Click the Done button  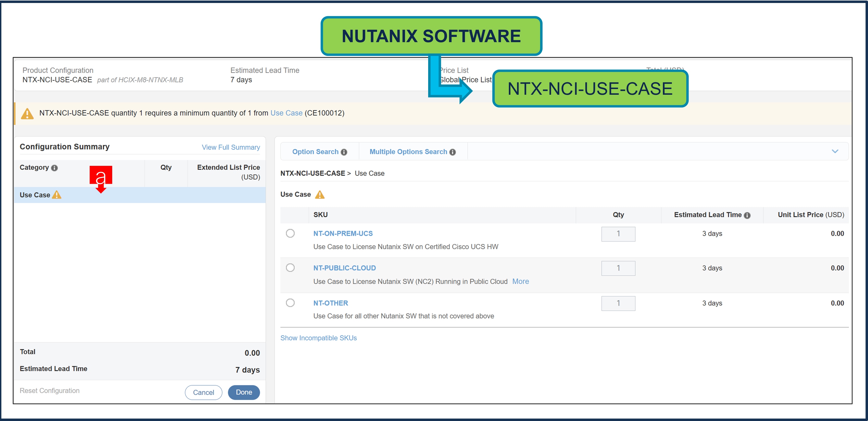pyautogui.click(x=244, y=392)
